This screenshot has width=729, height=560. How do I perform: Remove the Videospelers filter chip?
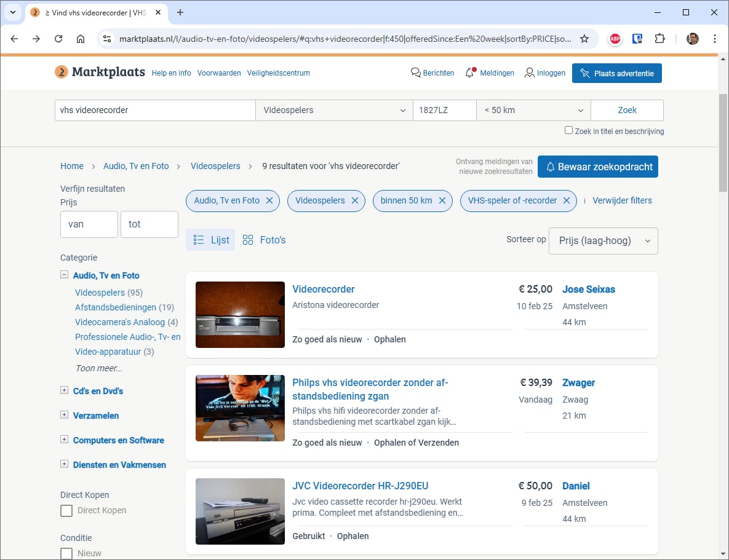355,200
